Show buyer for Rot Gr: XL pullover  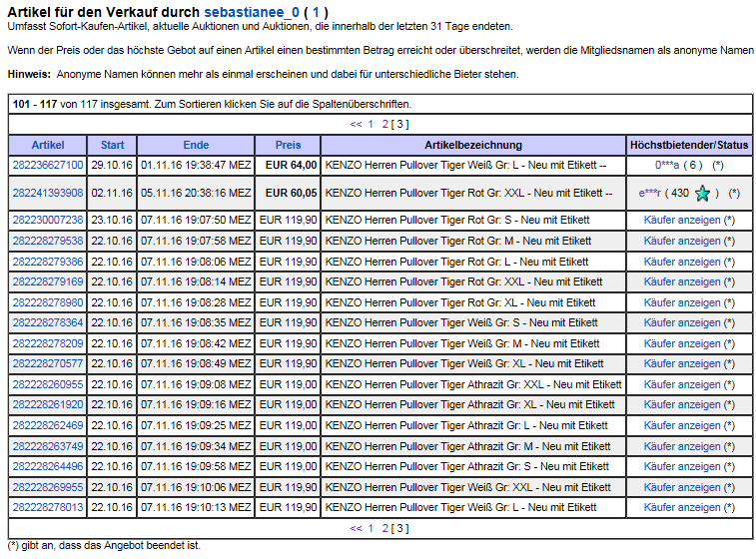(x=682, y=303)
